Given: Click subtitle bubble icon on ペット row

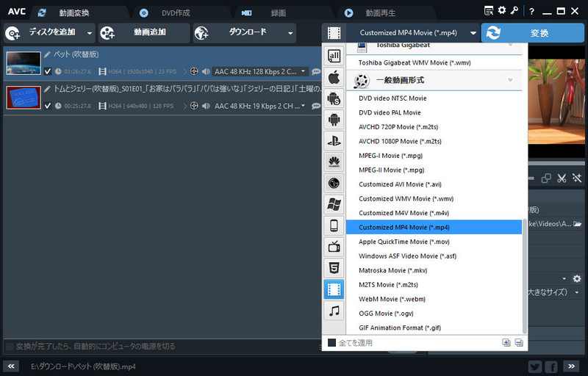Looking at the screenshot, I should [316, 71].
